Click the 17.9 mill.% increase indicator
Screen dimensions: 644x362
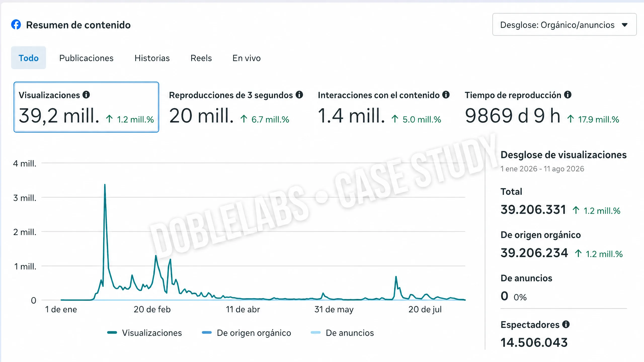coord(593,119)
